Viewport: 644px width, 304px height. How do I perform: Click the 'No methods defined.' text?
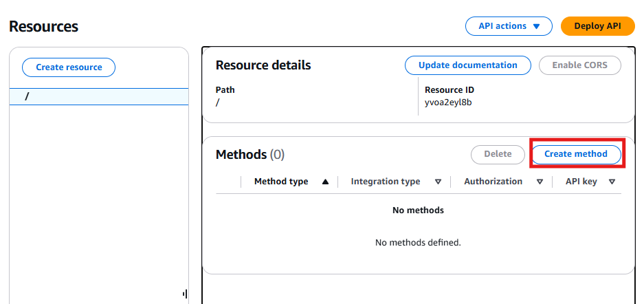click(418, 243)
